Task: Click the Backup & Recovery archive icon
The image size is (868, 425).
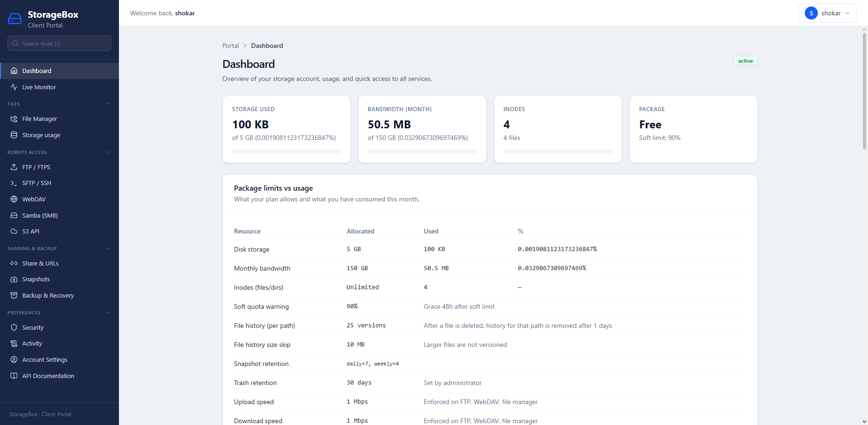Action: pyautogui.click(x=14, y=295)
